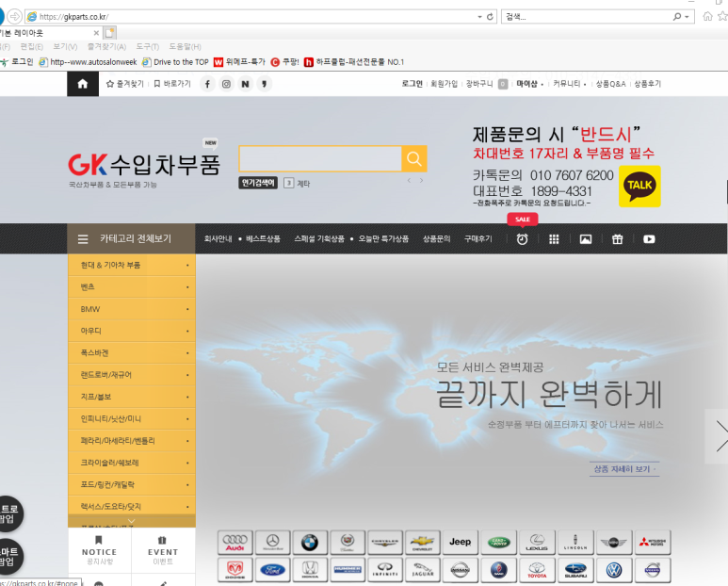Select the Honda brand logo
Viewport: 728px width, 586px height.
(310, 570)
